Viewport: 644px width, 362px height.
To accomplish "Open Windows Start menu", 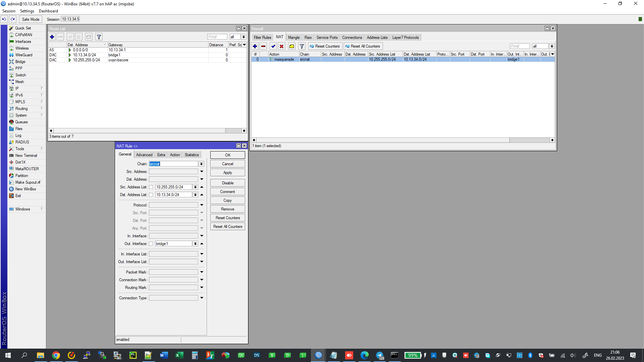I will tap(8, 355).
